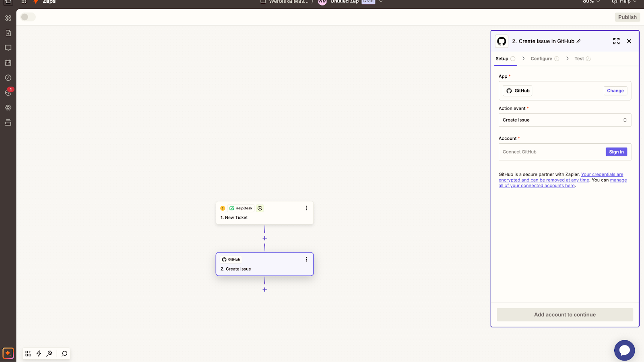This screenshot has height=362, width=644.
Task: Close the Create Issue panel
Action: (x=629, y=41)
